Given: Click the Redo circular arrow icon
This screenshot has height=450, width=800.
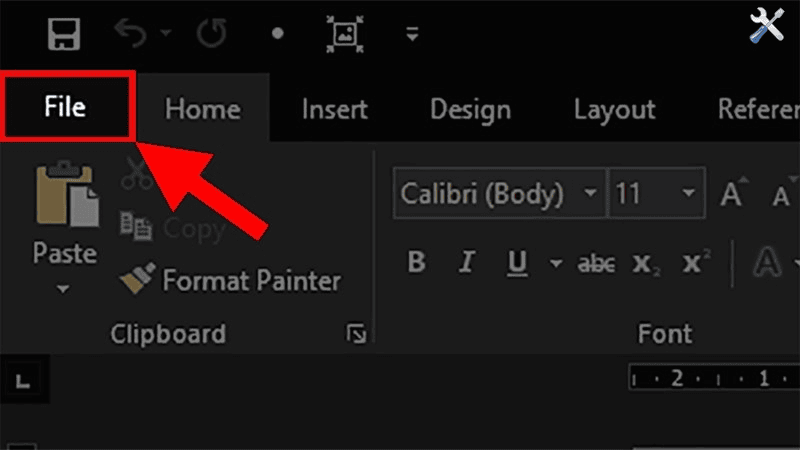Looking at the screenshot, I should pyautogui.click(x=211, y=33).
